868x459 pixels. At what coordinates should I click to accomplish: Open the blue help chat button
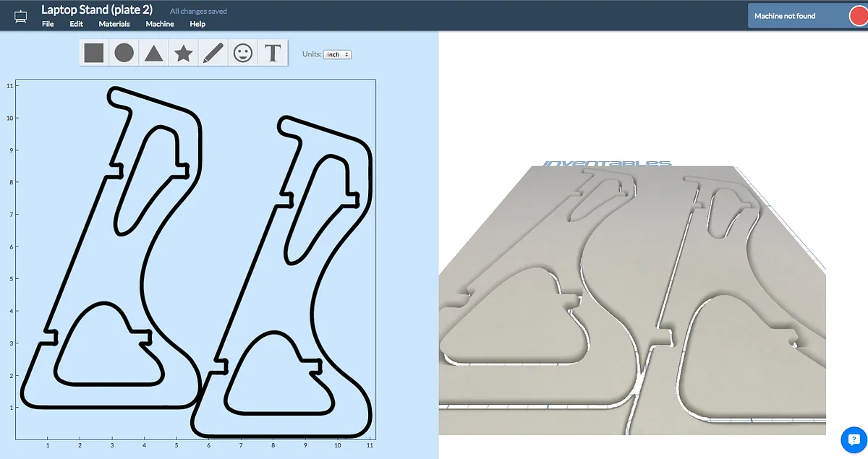click(x=854, y=439)
